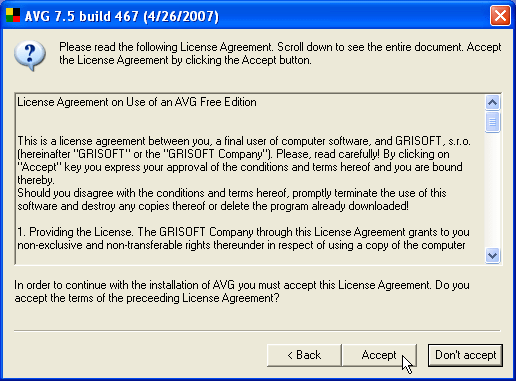
Task: Click the license scrollbar thumb grip
Action: click(492, 122)
